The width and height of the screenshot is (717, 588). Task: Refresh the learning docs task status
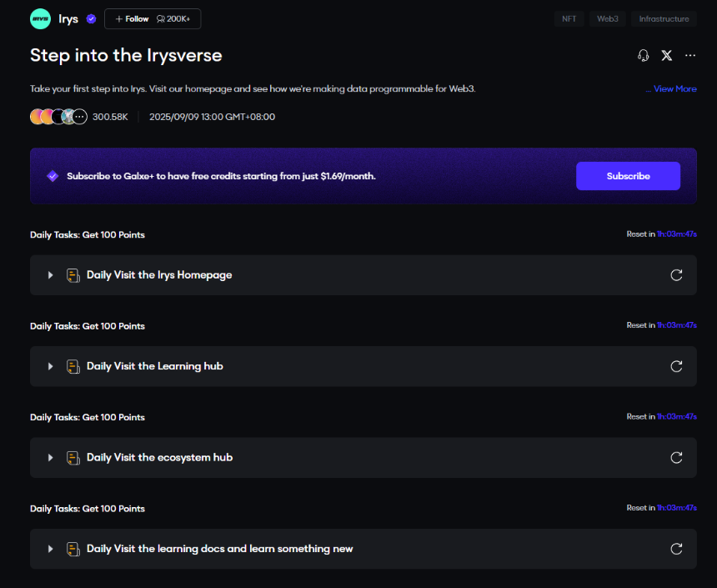pyautogui.click(x=676, y=549)
